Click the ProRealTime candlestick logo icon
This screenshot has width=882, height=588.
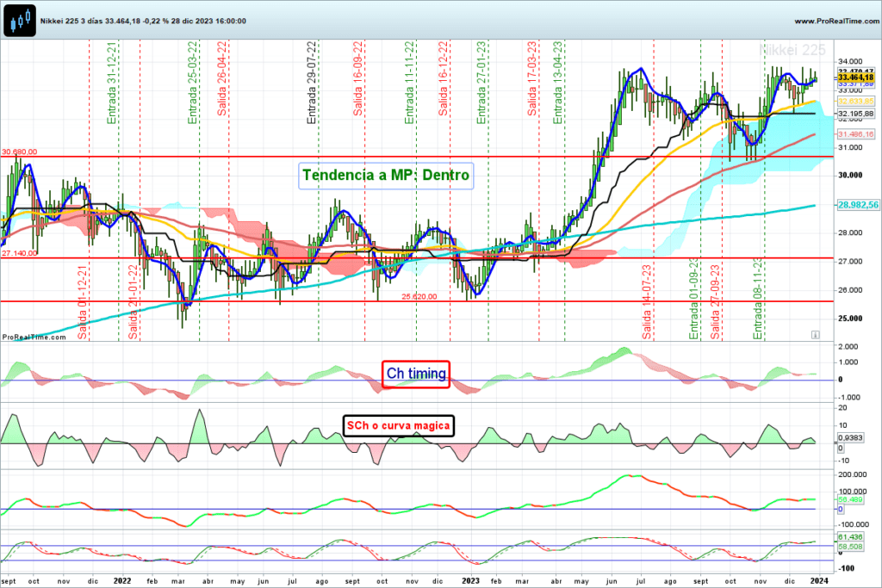(x=20, y=21)
